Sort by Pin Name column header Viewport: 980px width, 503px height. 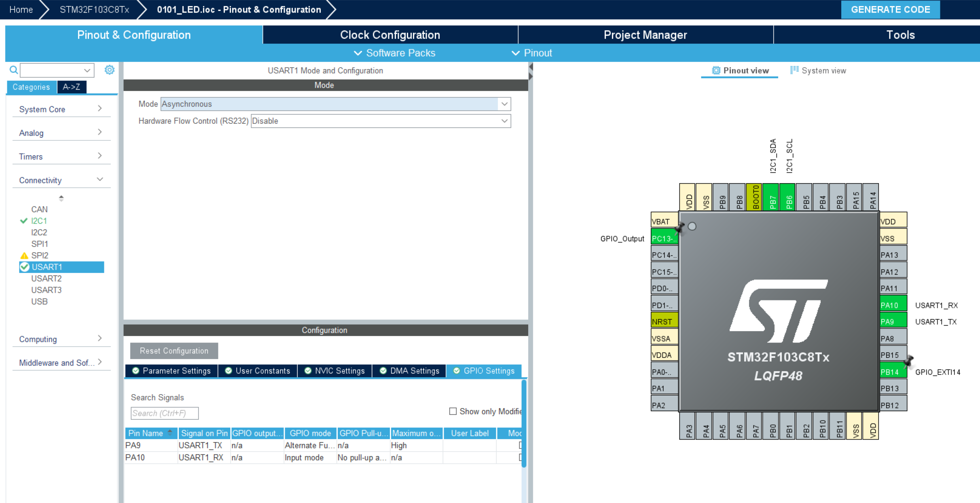152,433
